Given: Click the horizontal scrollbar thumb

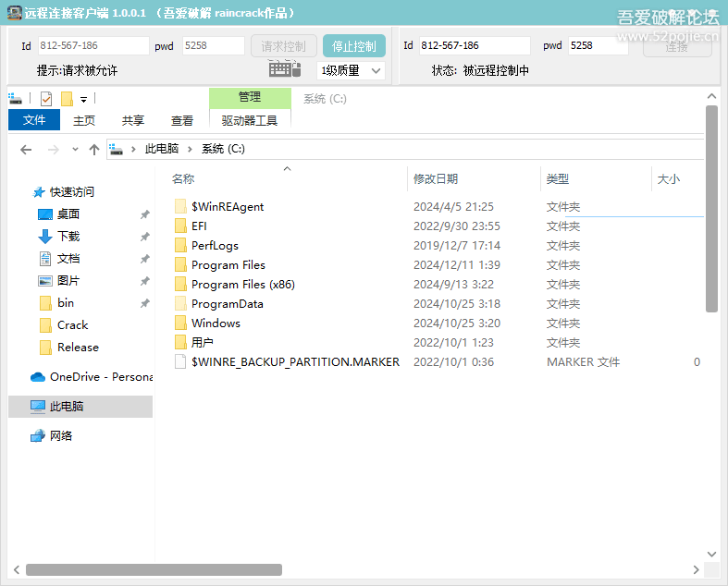Looking at the screenshot, I should [154, 569].
